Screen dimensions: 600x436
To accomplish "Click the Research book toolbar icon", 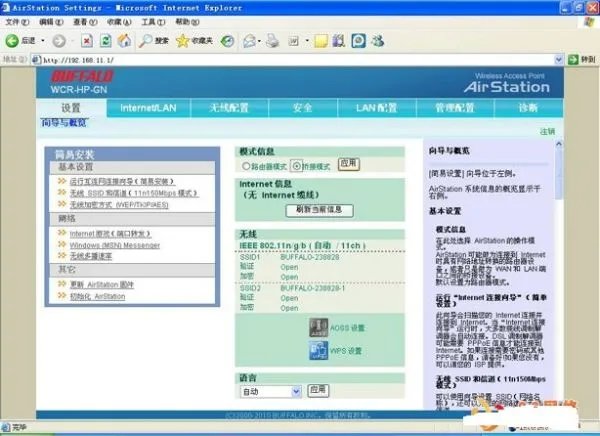I will pyautogui.click(x=338, y=41).
